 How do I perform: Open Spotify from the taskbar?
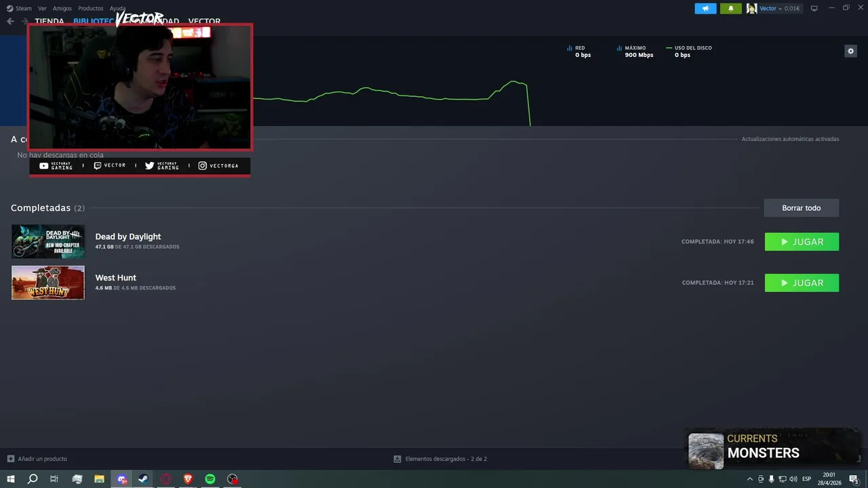click(210, 479)
